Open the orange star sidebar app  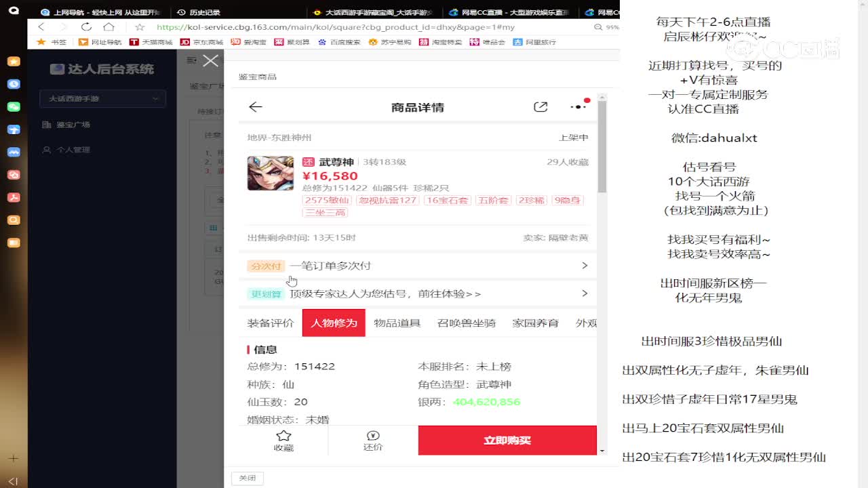click(x=14, y=61)
